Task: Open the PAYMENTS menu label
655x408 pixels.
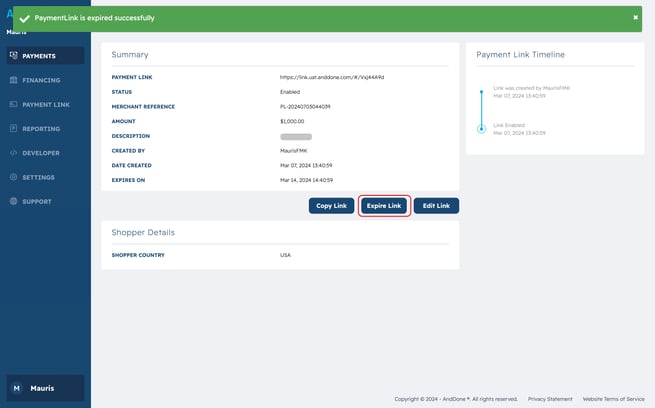Action: click(x=39, y=56)
